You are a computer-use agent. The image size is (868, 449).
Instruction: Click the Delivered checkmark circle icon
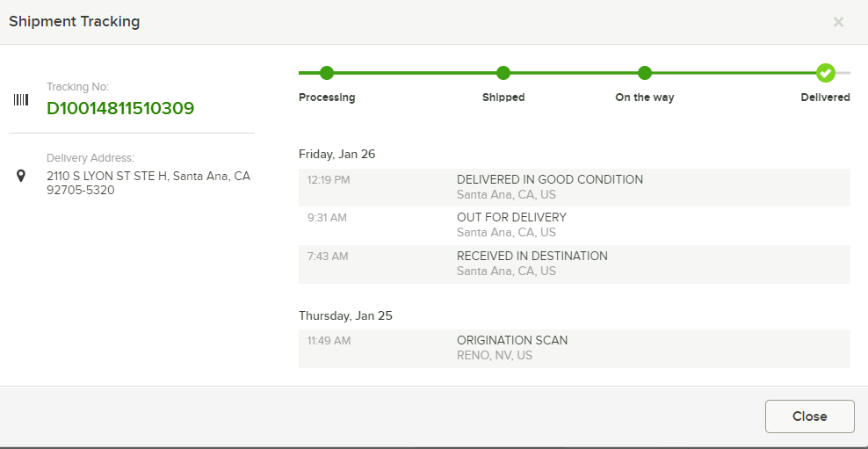click(x=825, y=73)
